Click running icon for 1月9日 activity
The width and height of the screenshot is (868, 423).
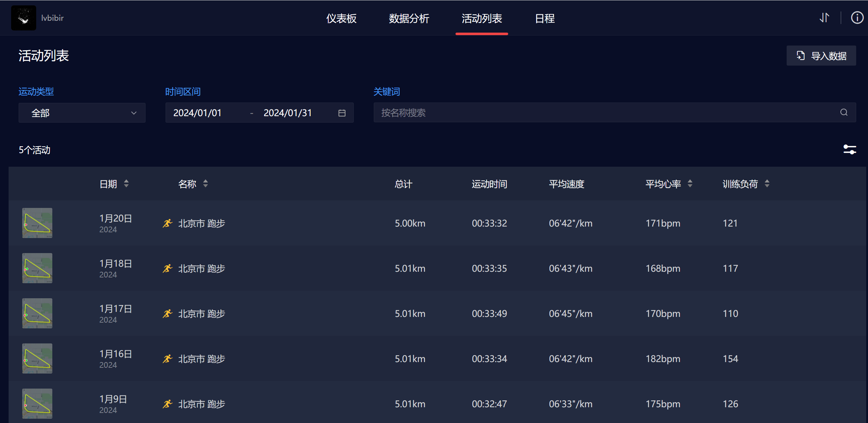click(168, 404)
